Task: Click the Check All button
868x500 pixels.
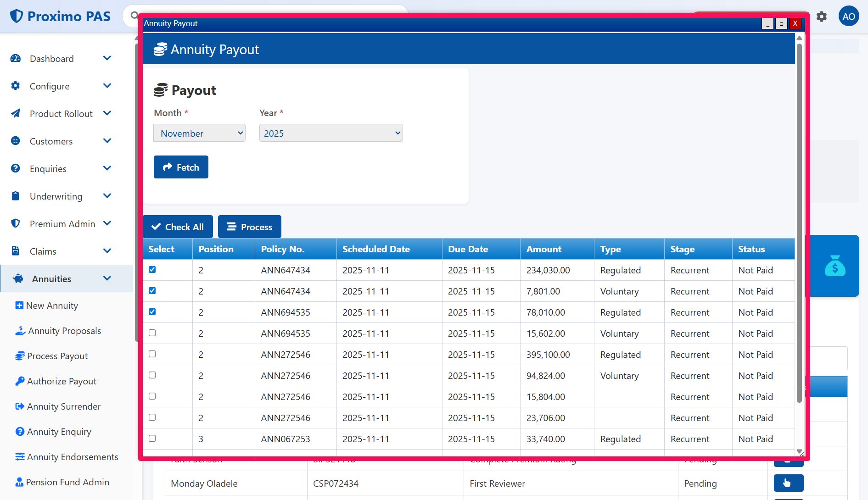Action: [x=178, y=227]
